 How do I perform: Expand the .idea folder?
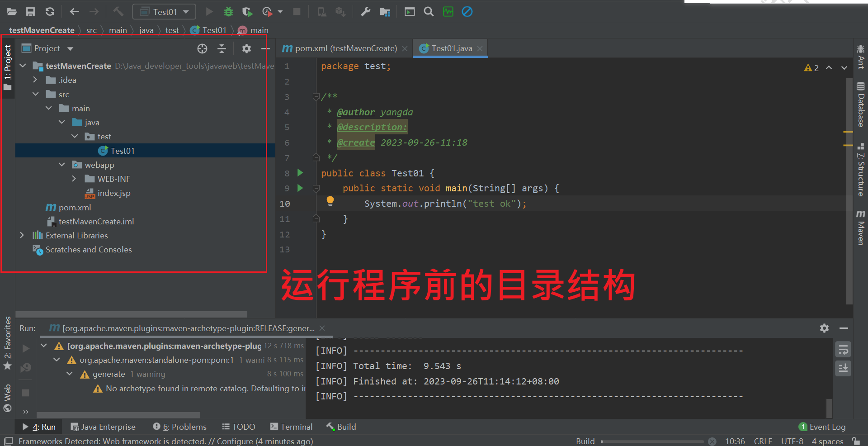click(x=35, y=80)
